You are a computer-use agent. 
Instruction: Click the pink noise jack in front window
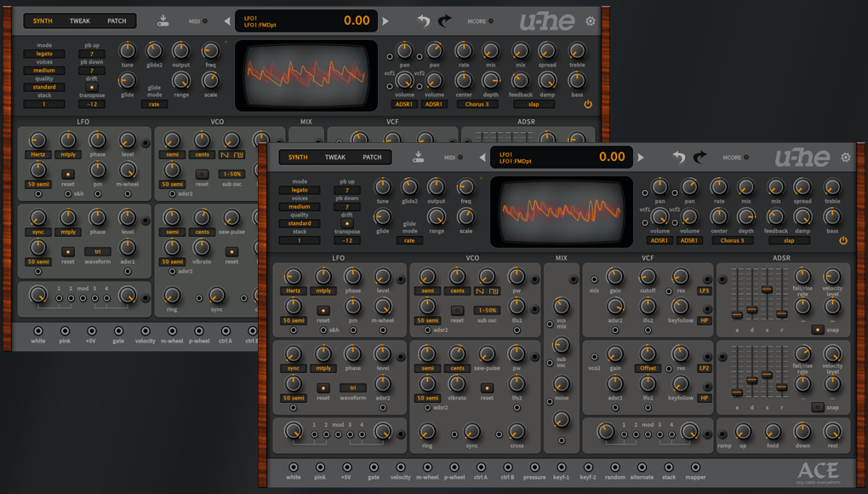point(320,468)
